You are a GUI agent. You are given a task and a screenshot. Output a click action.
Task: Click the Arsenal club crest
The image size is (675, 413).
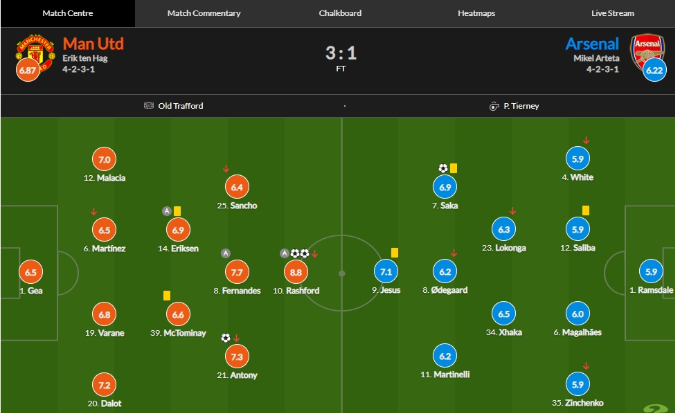[x=647, y=53]
